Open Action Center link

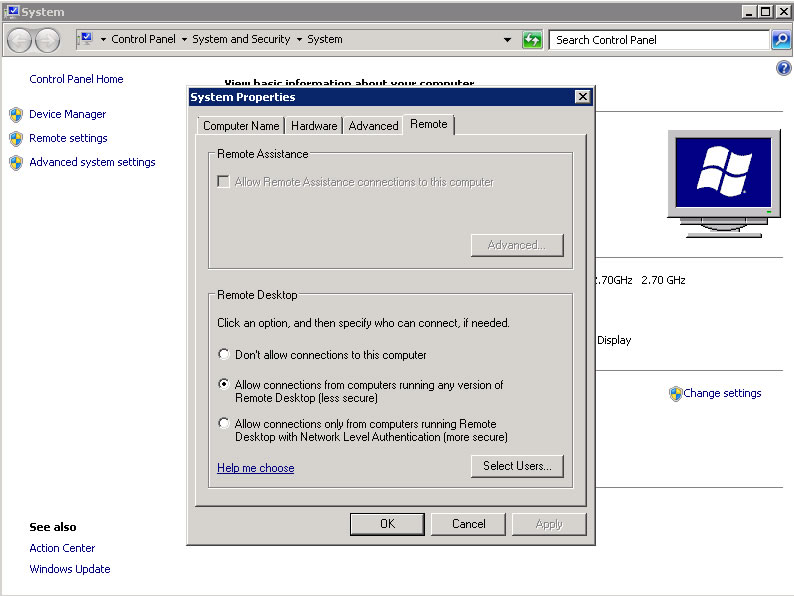[x=62, y=548]
